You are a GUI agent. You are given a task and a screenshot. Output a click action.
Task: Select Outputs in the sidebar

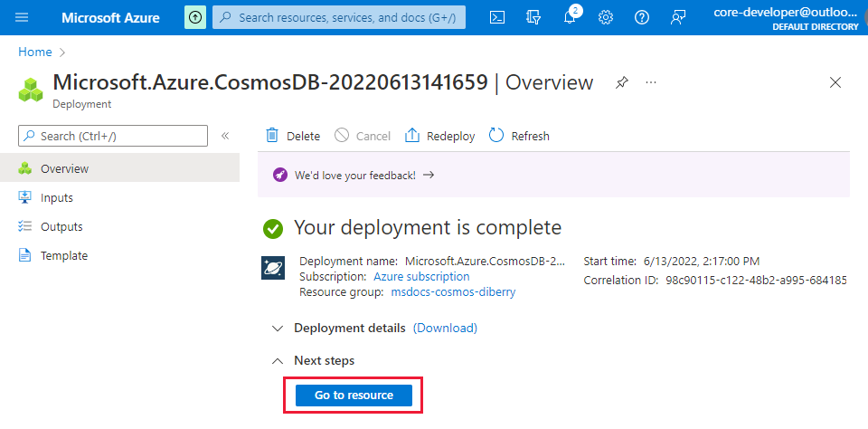(61, 226)
